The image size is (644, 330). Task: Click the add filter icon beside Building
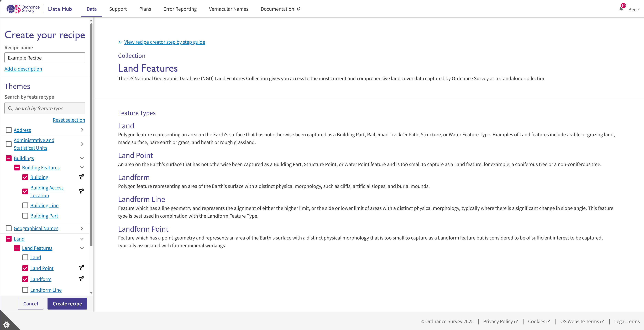point(81,177)
